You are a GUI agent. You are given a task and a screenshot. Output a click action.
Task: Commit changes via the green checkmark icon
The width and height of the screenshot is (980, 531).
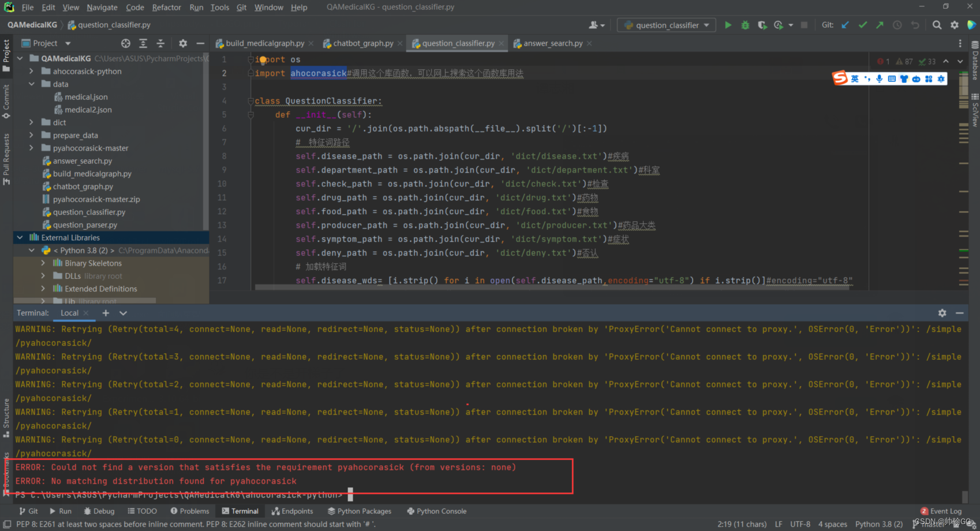[862, 25]
